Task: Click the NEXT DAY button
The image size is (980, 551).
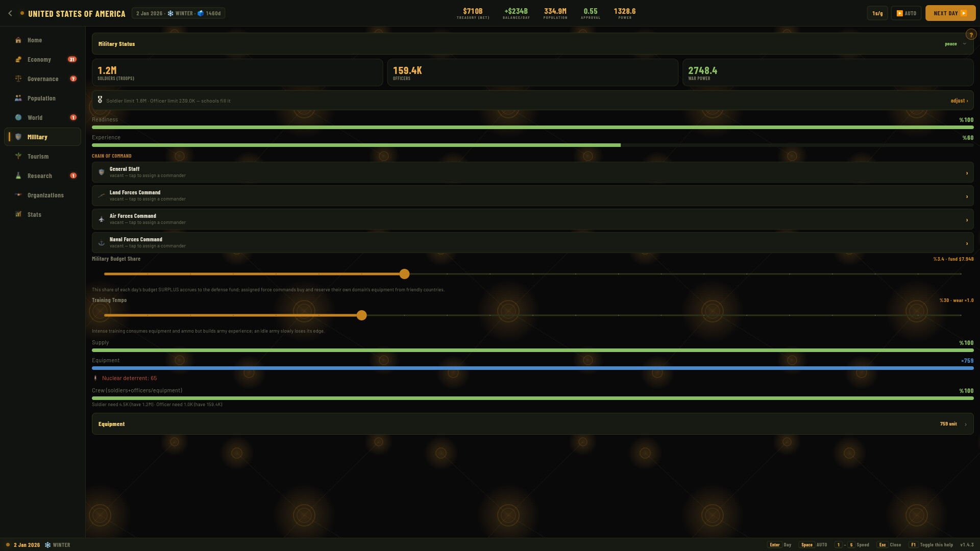Action: point(950,13)
